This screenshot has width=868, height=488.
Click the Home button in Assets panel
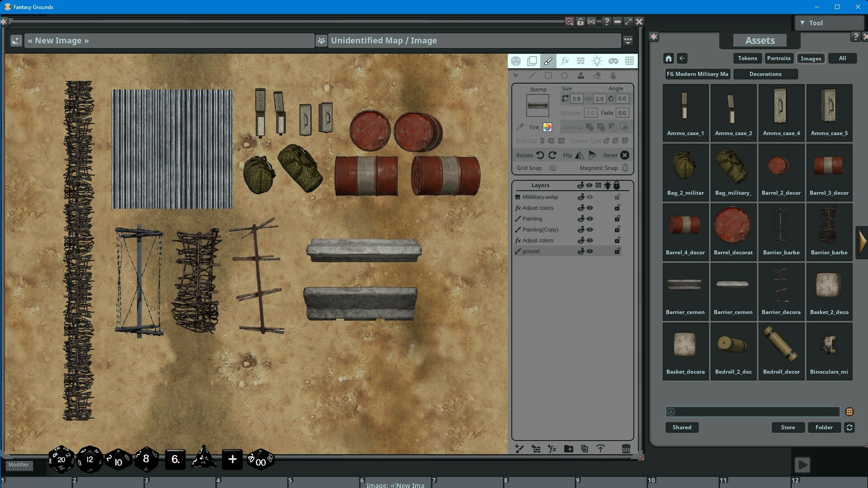[x=668, y=58]
